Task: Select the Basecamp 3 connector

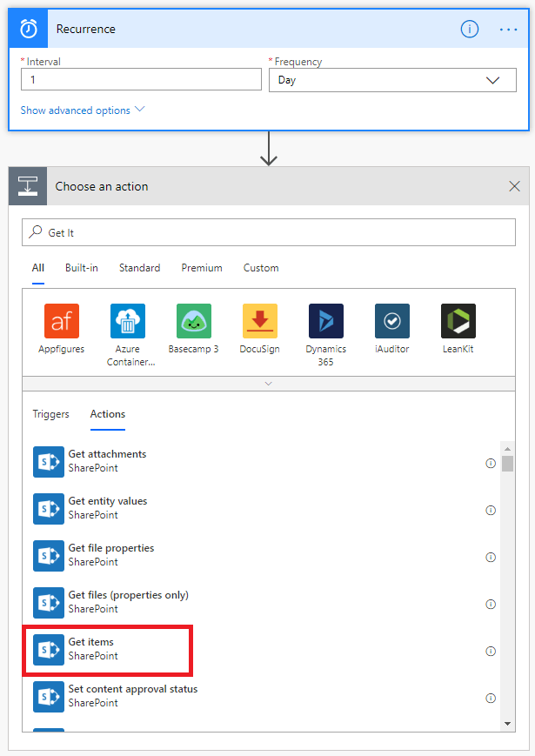Action: [194, 329]
